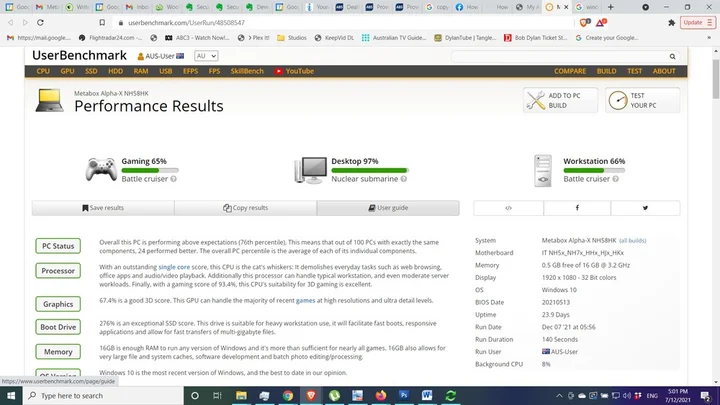The image size is (720, 405).
Task: Click ADD TO PC BUILD button
Action: (x=560, y=100)
